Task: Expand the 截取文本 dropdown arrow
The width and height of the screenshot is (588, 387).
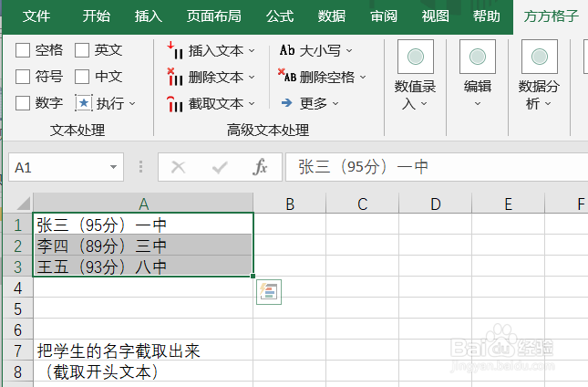Action: coord(252,104)
